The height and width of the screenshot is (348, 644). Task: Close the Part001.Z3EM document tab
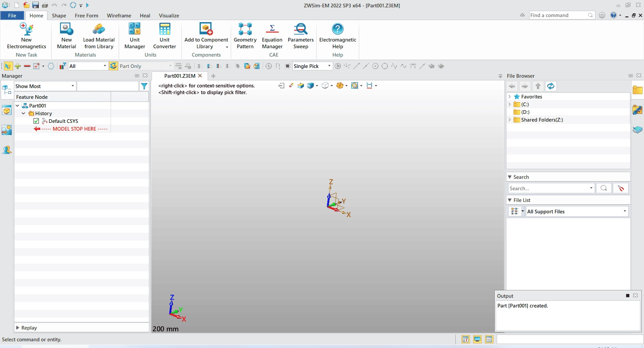tap(200, 76)
